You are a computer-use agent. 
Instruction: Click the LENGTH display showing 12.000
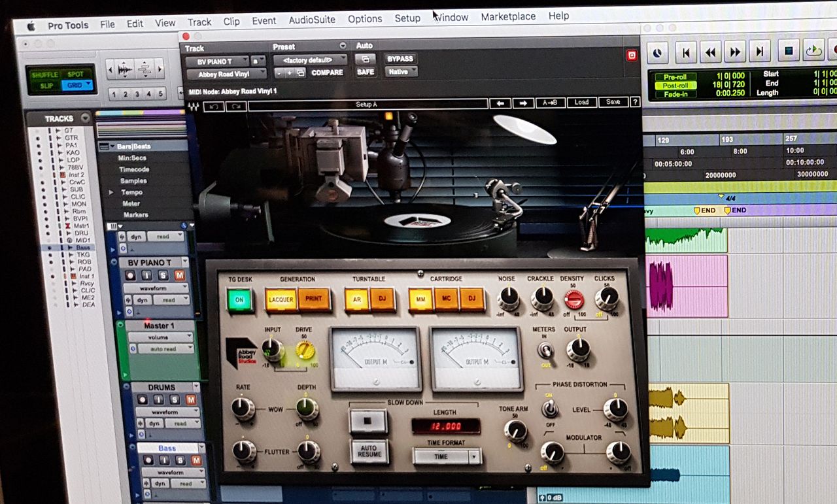point(446,426)
